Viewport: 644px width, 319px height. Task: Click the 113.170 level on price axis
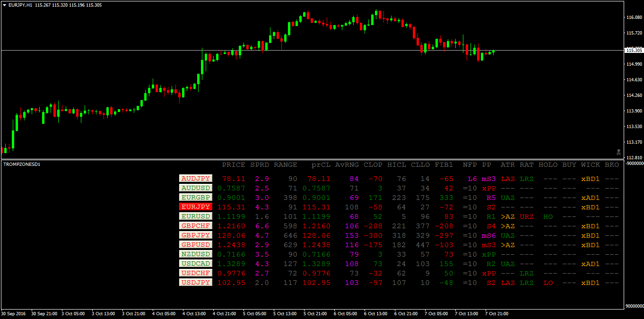coord(634,142)
